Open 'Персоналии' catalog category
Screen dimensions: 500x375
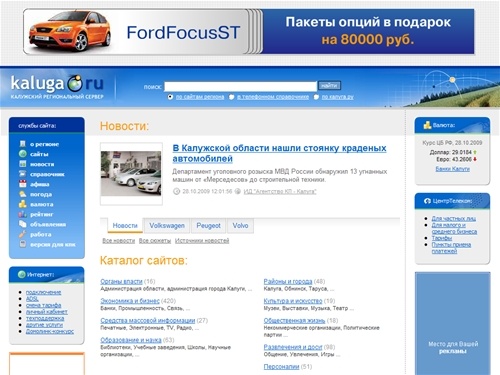(x=281, y=367)
